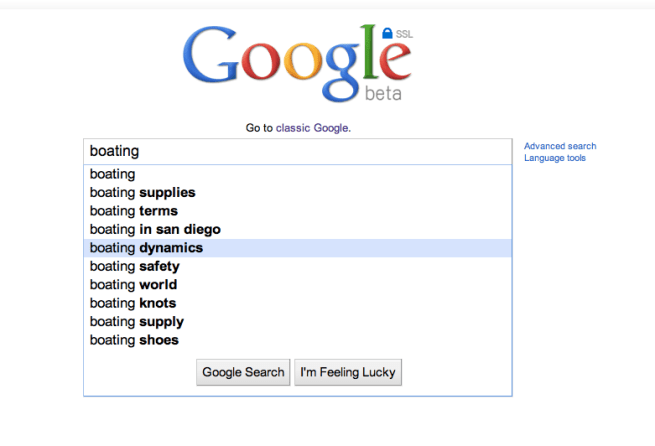
Task: Click the SSL padlock icon
Action: tap(387, 34)
